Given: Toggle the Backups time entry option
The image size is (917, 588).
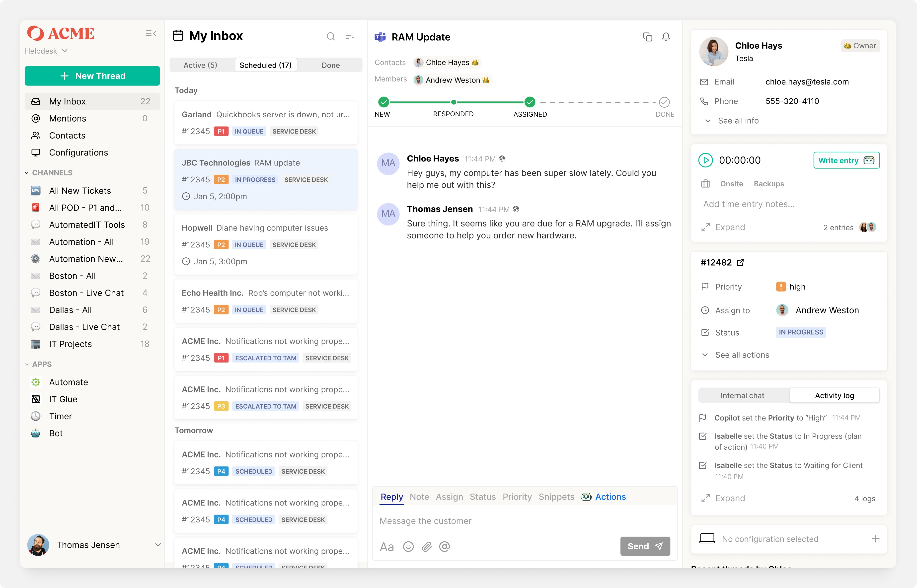Looking at the screenshot, I should tap(768, 184).
